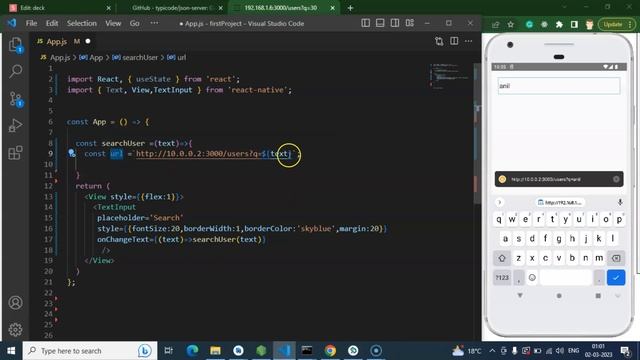Click the share icon in Chrome toolbar

(496, 24)
